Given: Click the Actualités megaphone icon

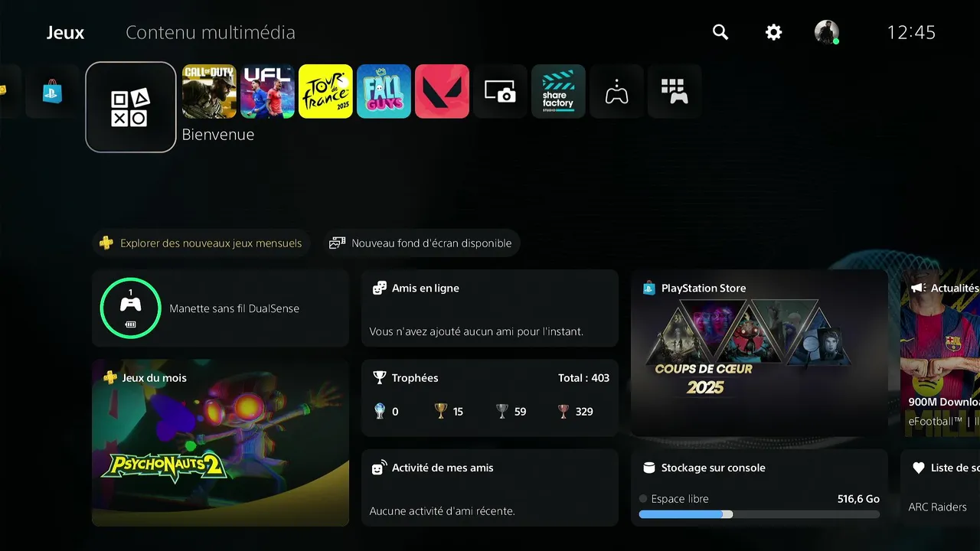Looking at the screenshot, I should pos(918,288).
